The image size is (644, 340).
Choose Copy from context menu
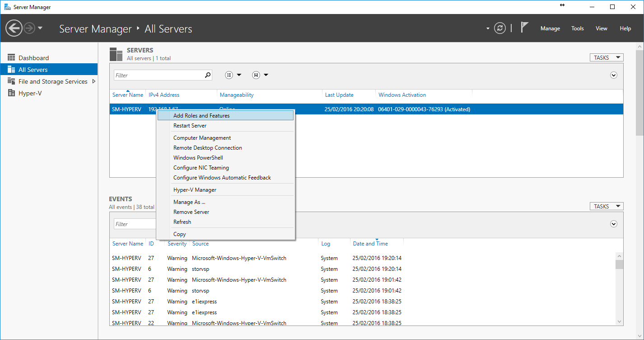tap(225, 234)
